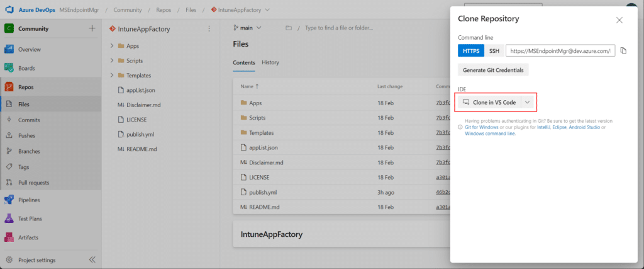This screenshot has height=269, width=644.
Task: Open the Clone in VS Code dropdown arrow
Action: [528, 102]
